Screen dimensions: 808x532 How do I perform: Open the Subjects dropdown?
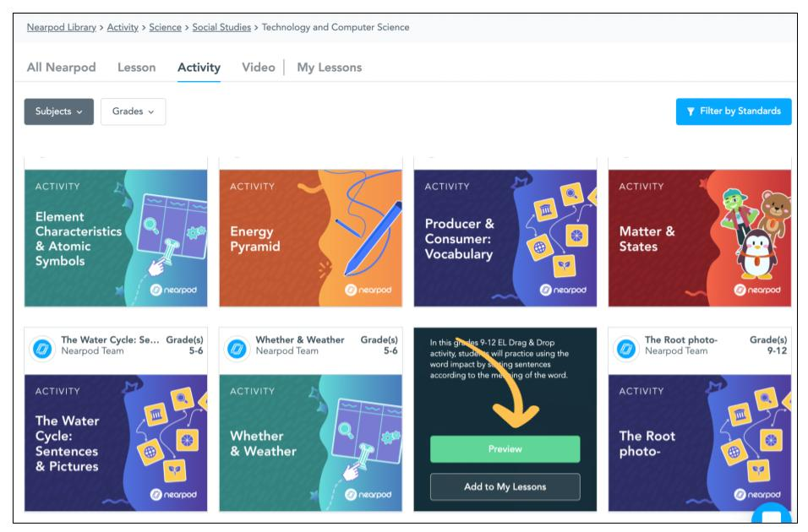pyautogui.click(x=59, y=111)
